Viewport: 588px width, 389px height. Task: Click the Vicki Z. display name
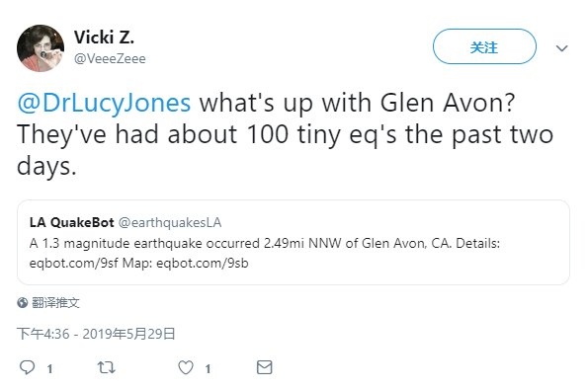coord(104,38)
